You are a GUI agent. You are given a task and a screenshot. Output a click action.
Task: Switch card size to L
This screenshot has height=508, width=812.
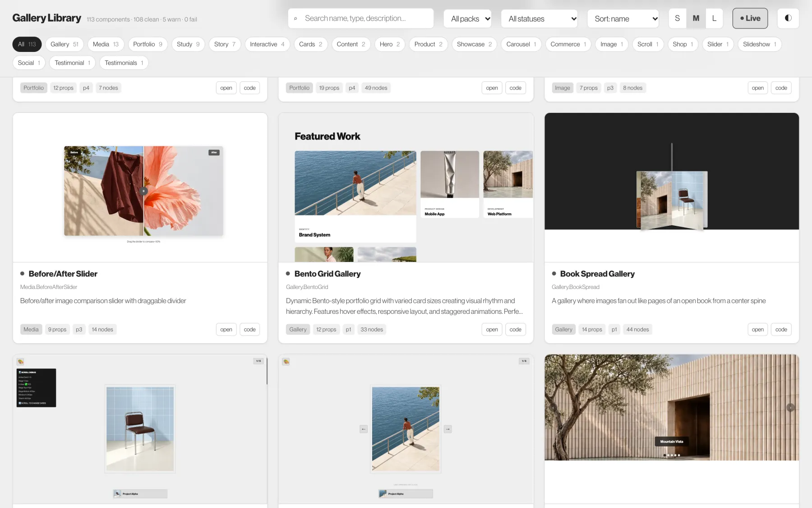(x=714, y=18)
